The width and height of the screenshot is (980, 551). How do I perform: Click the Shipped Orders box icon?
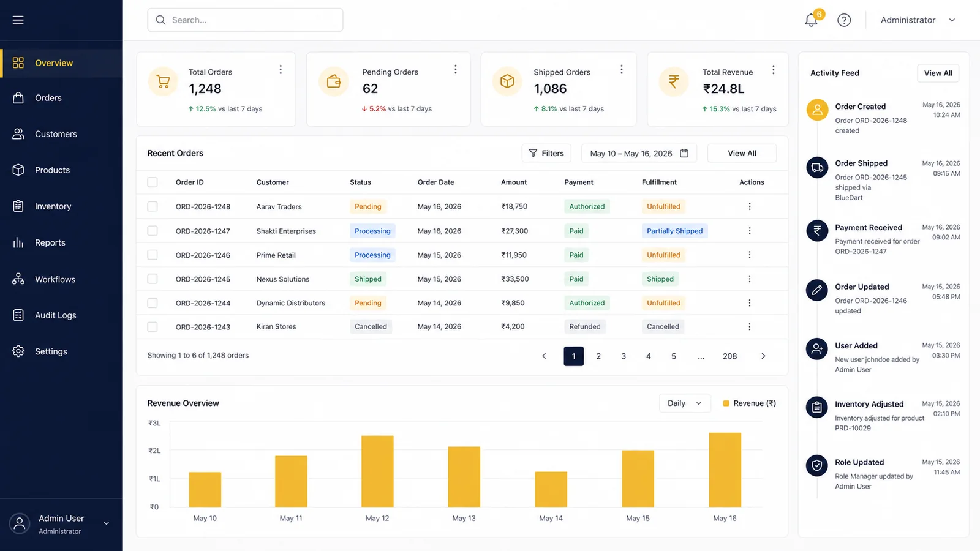507,81
